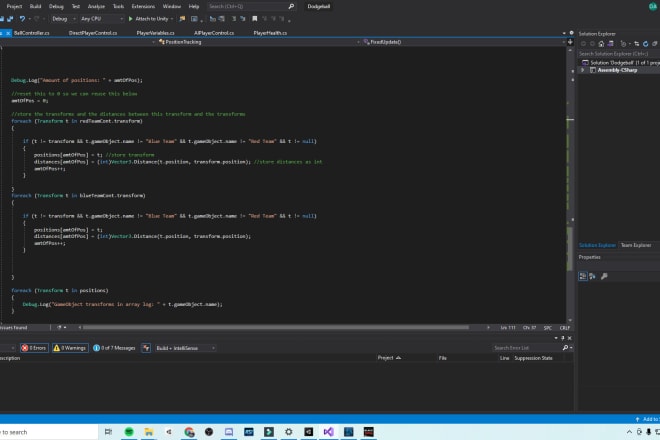Sort by the Line column header
Screen dimensions: 660x440
(504, 358)
